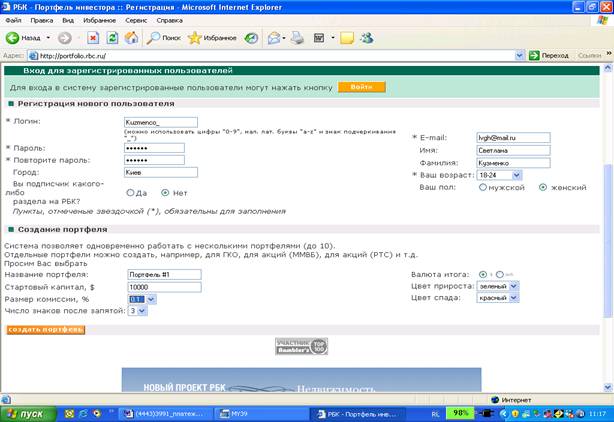Screen dimensions: 614x422
Task: Open Search with magnifier icon
Action: (153, 38)
